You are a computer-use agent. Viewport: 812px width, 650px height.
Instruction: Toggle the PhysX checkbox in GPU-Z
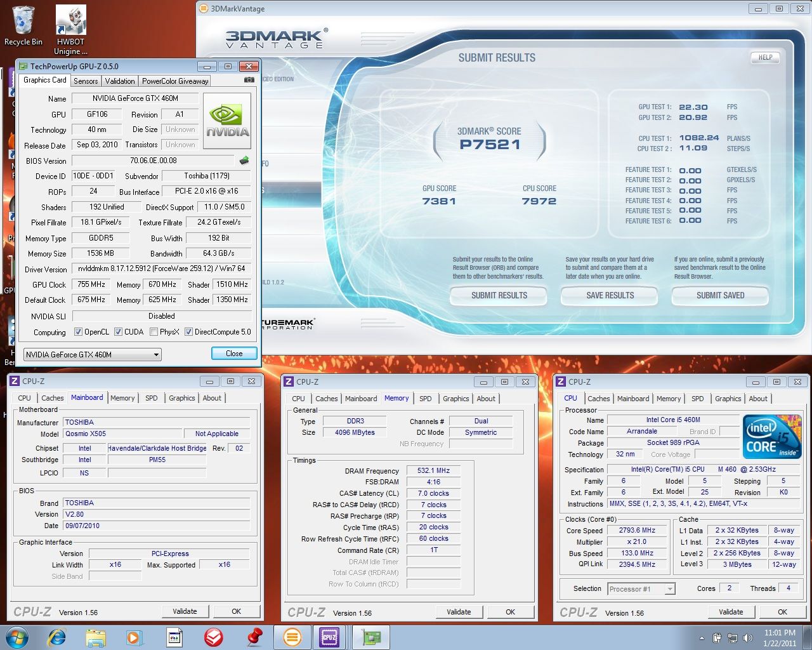click(154, 331)
